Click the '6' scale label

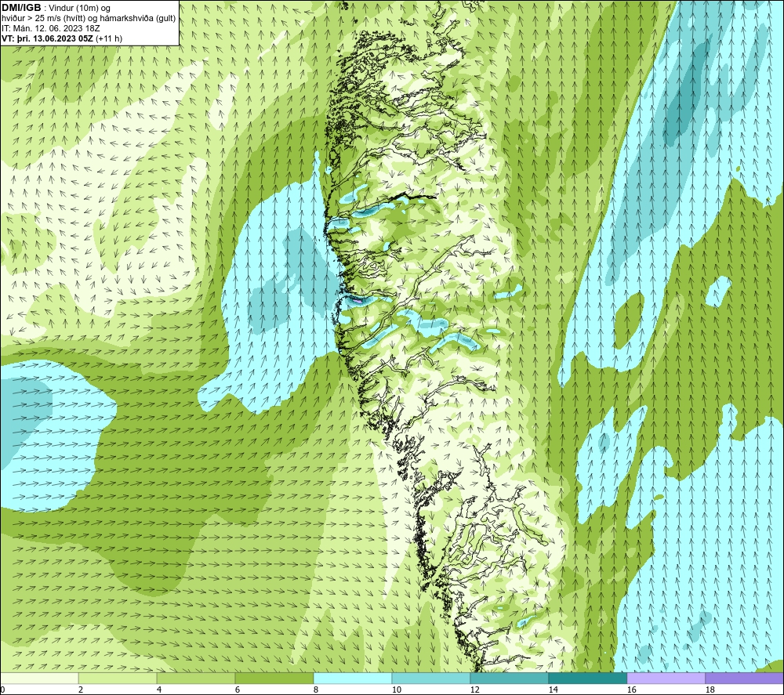pos(237,690)
